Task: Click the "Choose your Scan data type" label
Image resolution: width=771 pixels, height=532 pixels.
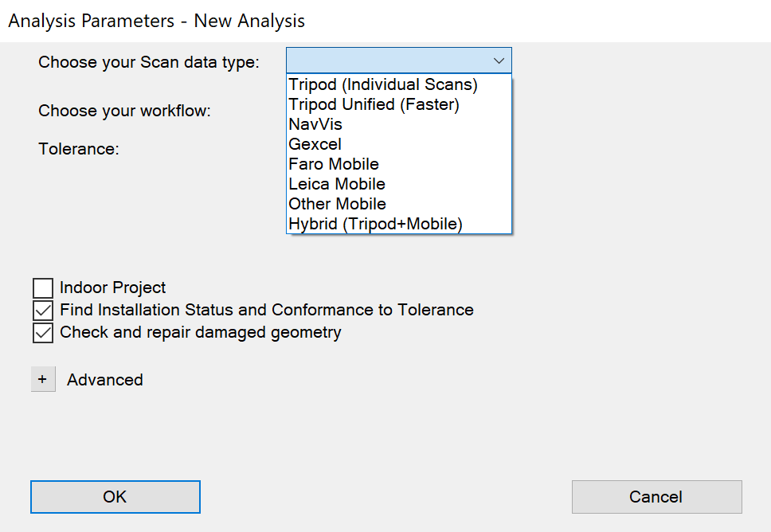Action: (149, 62)
